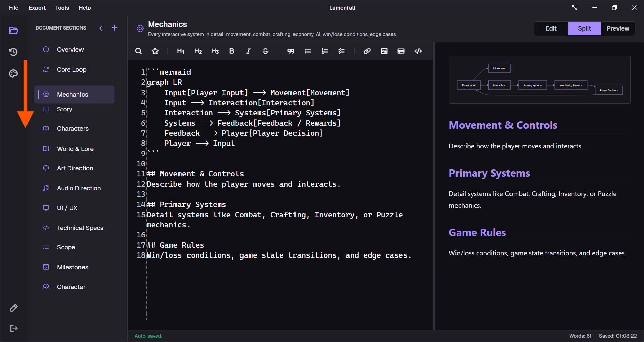Open the Audio Direction section
Viewport: 644px width, 342px height.
click(74, 188)
